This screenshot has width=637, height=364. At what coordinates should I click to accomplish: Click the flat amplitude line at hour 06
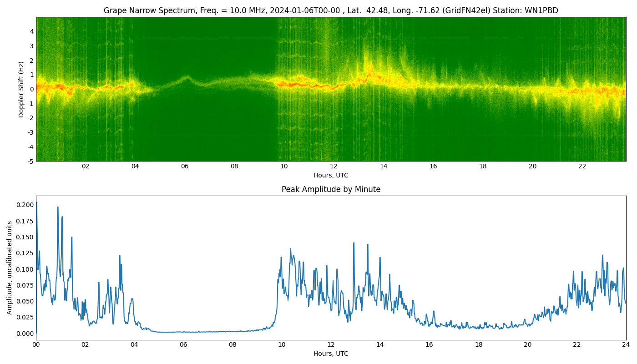point(183,332)
